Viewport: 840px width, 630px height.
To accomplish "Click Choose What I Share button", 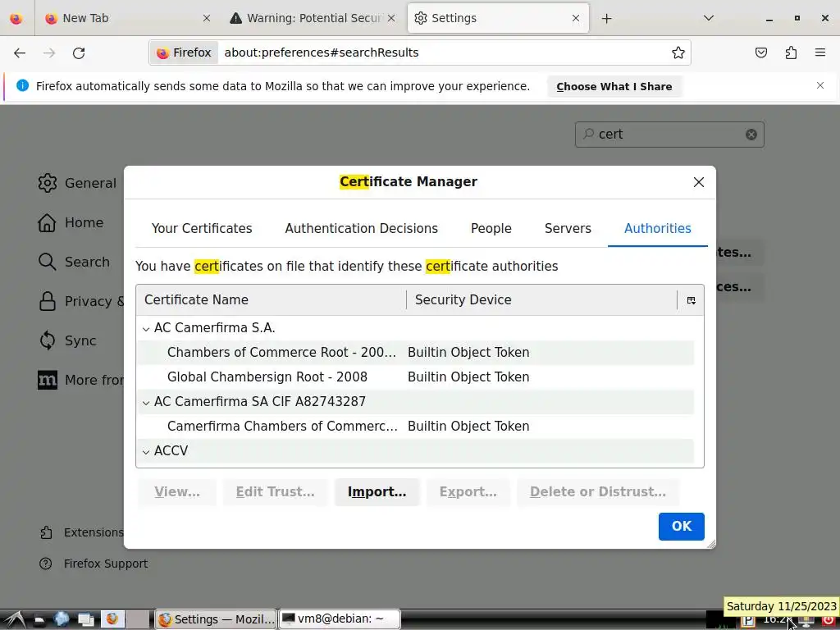I will 614,87.
